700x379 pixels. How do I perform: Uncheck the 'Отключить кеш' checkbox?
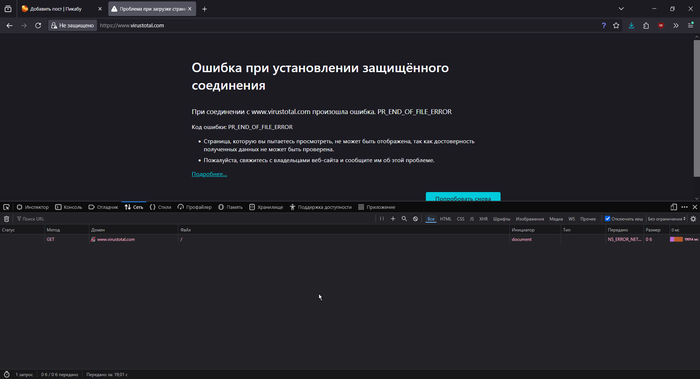pyautogui.click(x=607, y=219)
